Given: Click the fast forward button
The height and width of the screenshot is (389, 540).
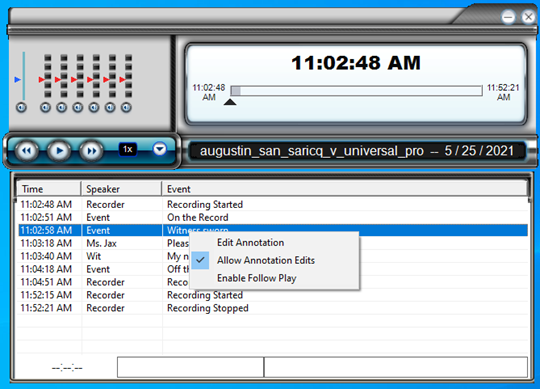Looking at the screenshot, I should [x=91, y=151].
